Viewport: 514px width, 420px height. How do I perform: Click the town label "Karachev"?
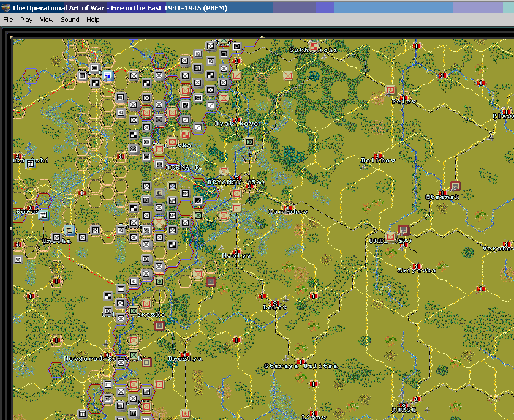coord(288,212)
